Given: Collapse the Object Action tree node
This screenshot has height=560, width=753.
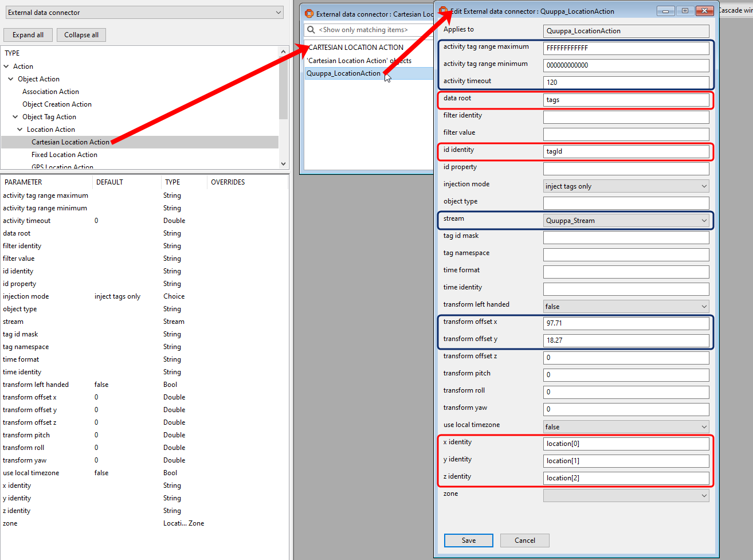Looking at the screenshot, I should (11, 79).
